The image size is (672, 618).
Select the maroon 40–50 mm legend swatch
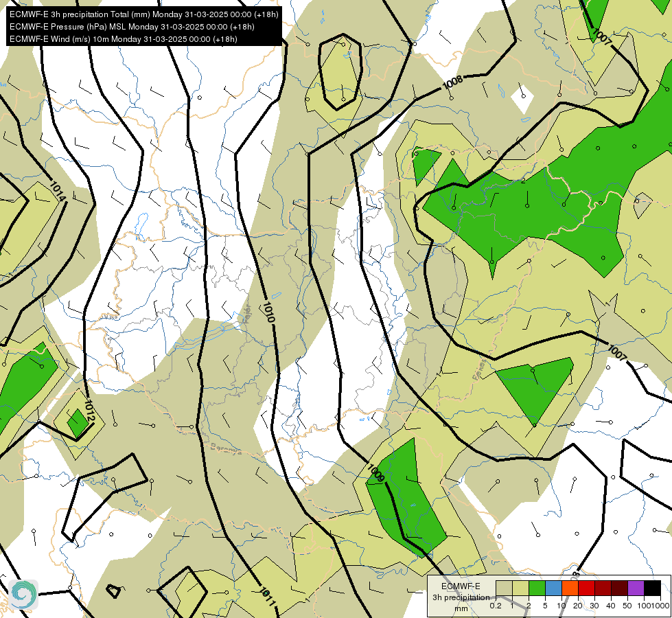pos(619,588)
